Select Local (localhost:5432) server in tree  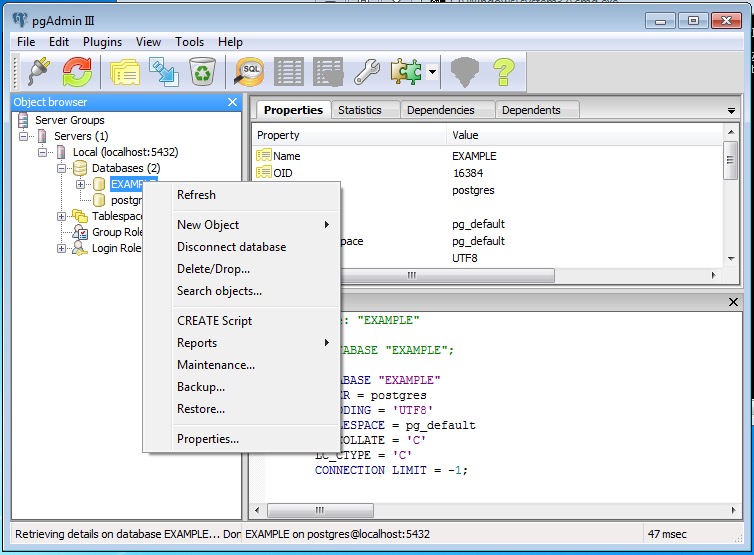[125, 152]
